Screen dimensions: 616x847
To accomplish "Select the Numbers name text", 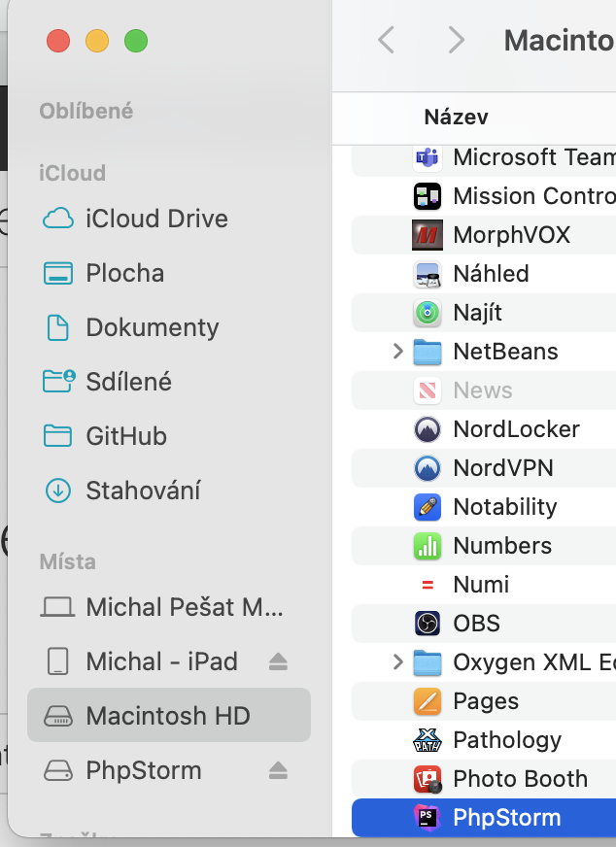I will coord(502,546).
